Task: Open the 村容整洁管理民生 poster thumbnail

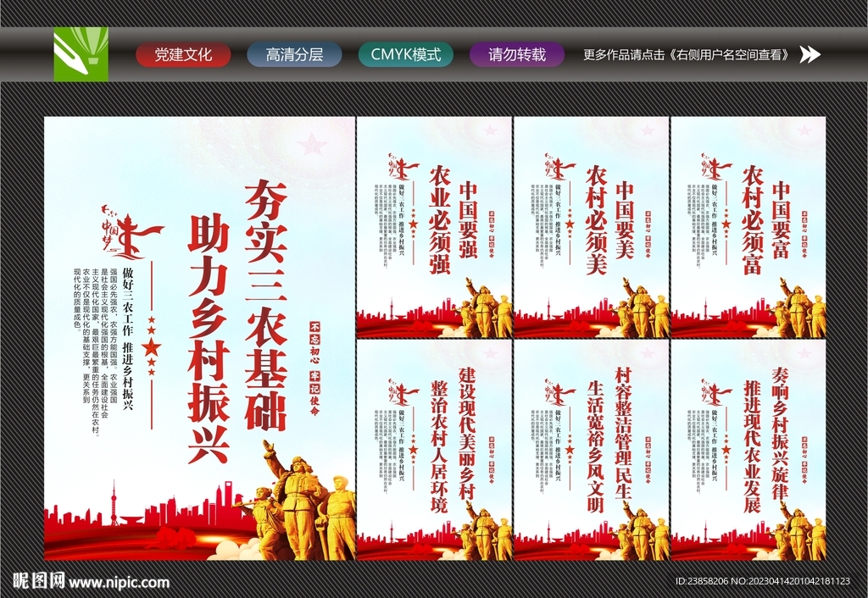Action: (x=591, y=451)
